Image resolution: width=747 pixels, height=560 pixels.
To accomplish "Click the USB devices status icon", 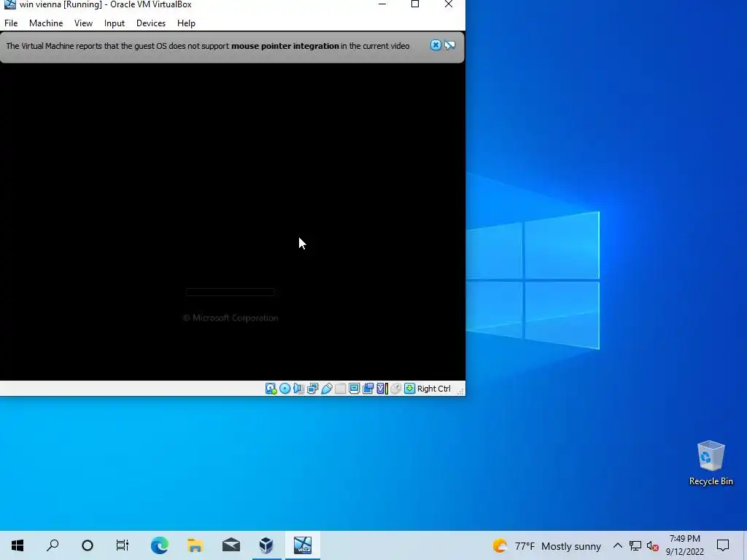I will (326, 389).
